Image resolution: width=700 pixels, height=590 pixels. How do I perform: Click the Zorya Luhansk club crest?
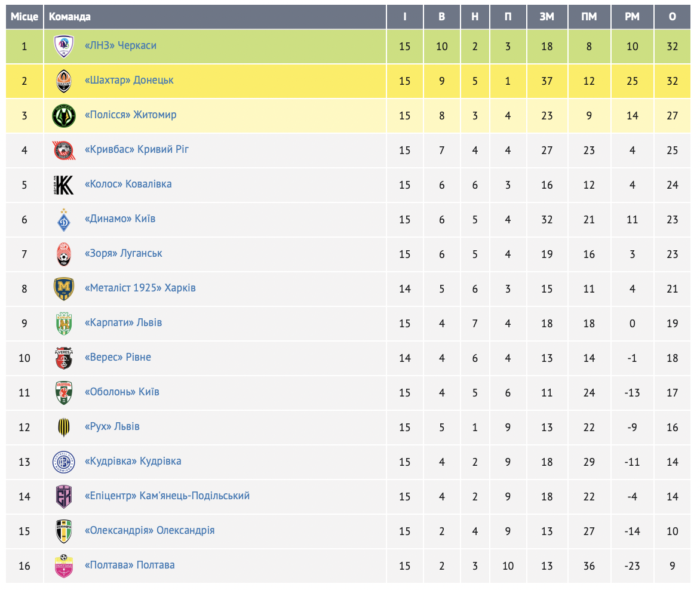tap(64, 254)
